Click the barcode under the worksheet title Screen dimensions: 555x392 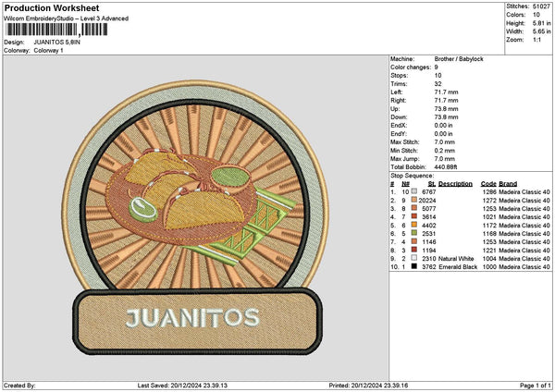pos(56,30)
